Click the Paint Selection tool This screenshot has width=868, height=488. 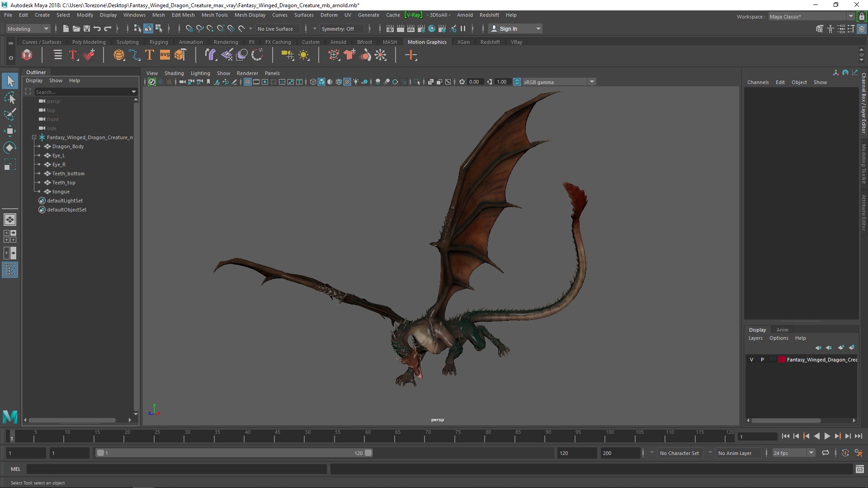[9, 114]
